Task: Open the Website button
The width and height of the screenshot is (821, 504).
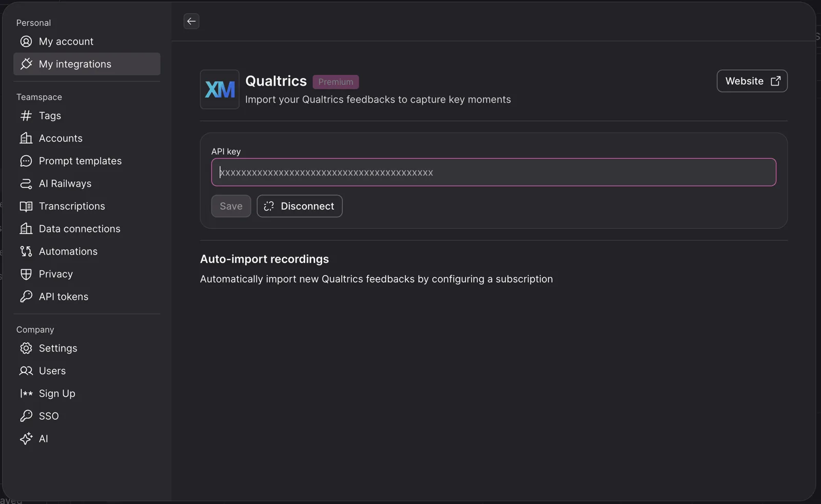Action: (752, 81)
